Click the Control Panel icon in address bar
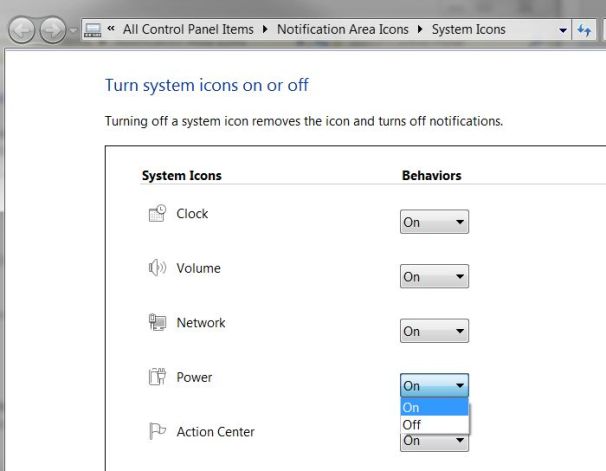Viewport: 606px width, 471px height. [x=93, y=30]
